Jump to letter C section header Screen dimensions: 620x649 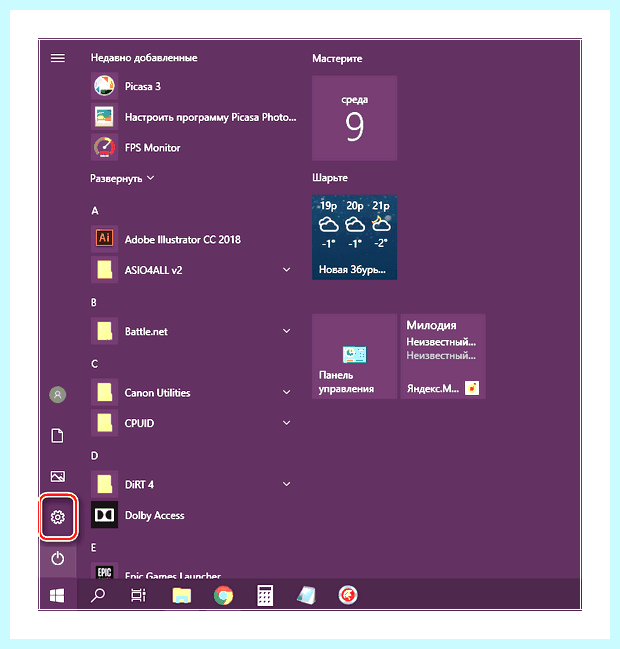[x=94, y=364]
